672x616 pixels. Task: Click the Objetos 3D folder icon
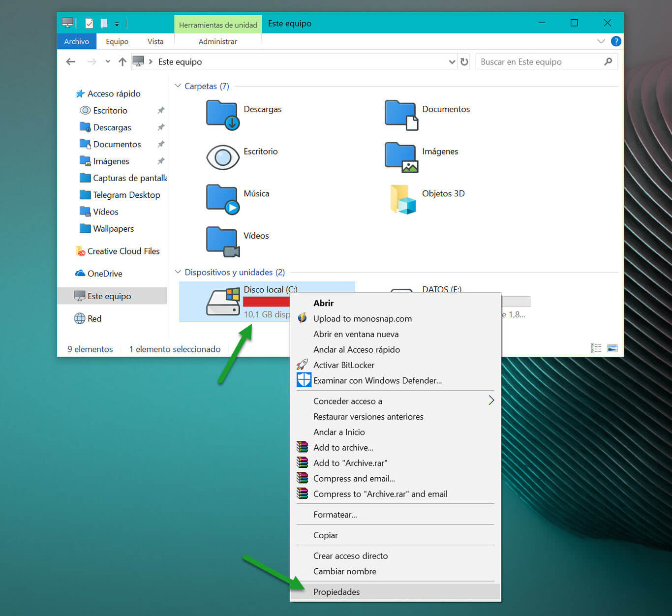point(403,199)
